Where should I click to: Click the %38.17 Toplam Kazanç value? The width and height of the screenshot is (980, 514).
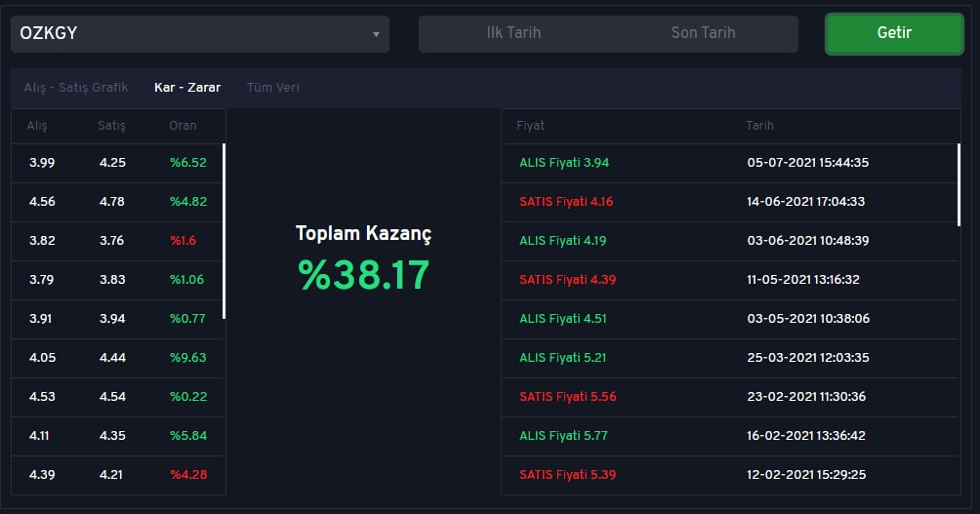tap(363, 275)
